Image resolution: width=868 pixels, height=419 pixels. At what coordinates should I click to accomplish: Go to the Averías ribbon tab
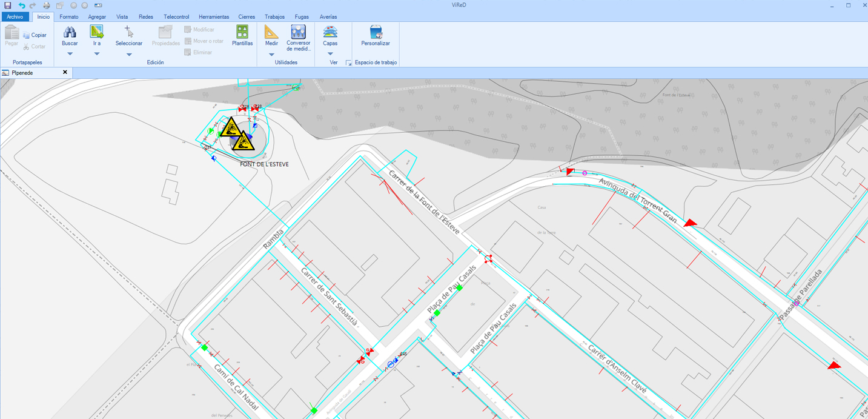(x=328, y=17)
